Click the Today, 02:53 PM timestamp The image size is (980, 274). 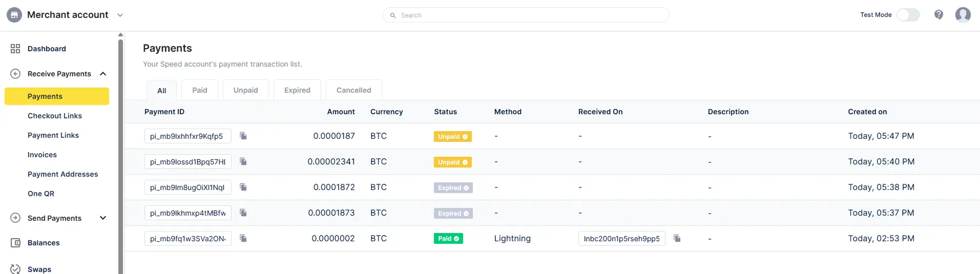(x=881, y=238)
